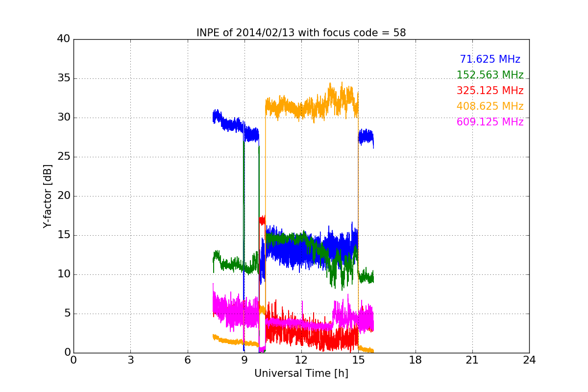This screenshot has height=392, width=588.
Task: Click the x-axis tick label 3
Action: pyautogui.click(x=130, y=360)
